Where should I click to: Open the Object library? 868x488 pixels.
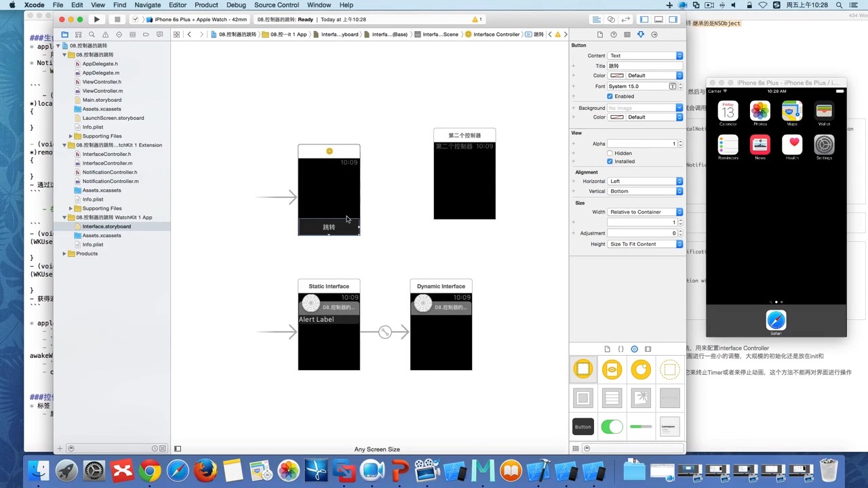[x=635, y=349]
